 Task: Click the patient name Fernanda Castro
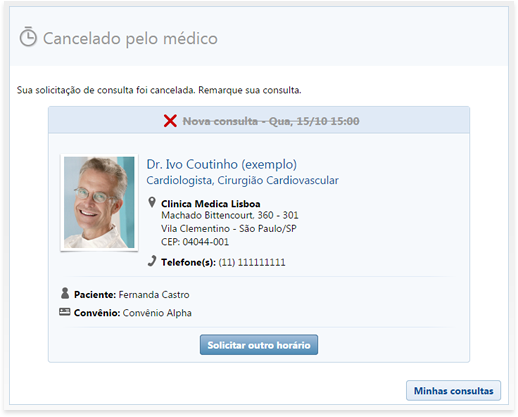[x=154, y=295]
